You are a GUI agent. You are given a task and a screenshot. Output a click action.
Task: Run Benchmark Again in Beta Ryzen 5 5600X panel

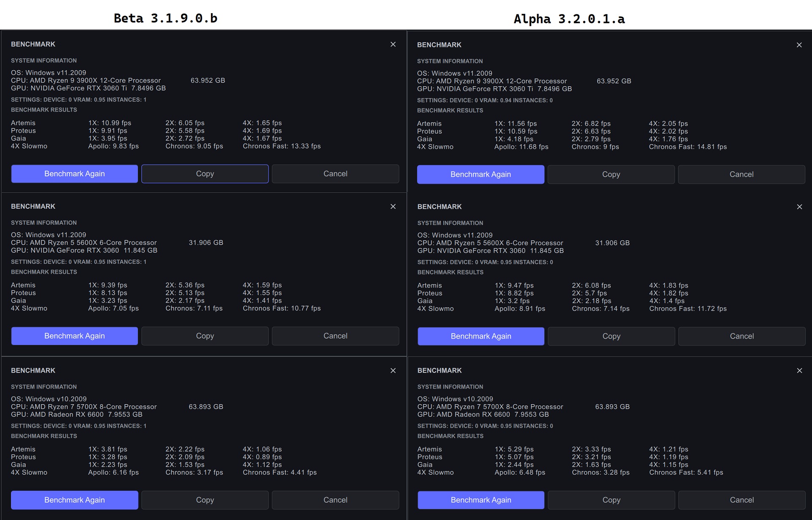tap(74, 336)
